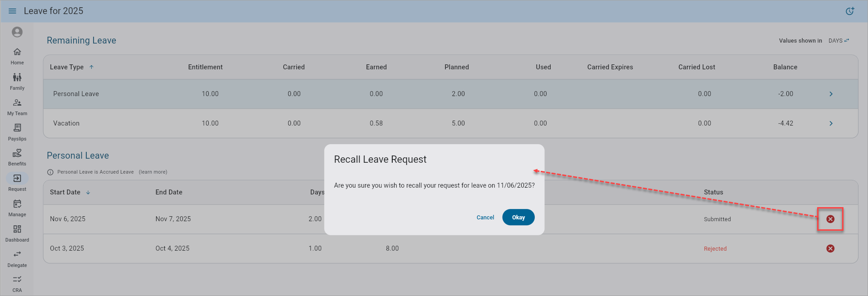
Task: Click the Nov 7, 2025 end date
Action: pyautogui.click(x=173, y=219)
